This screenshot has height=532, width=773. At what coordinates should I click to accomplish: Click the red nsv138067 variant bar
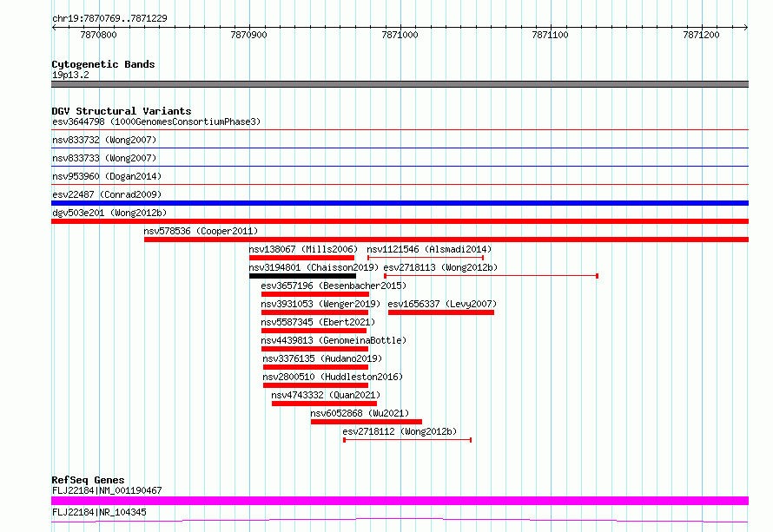(301, 258)
